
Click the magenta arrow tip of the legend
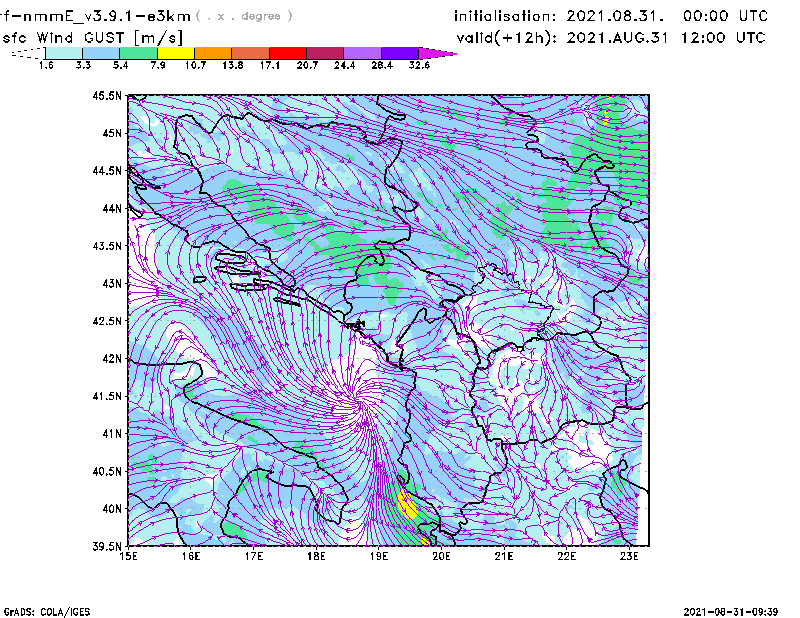pos(436,53)
